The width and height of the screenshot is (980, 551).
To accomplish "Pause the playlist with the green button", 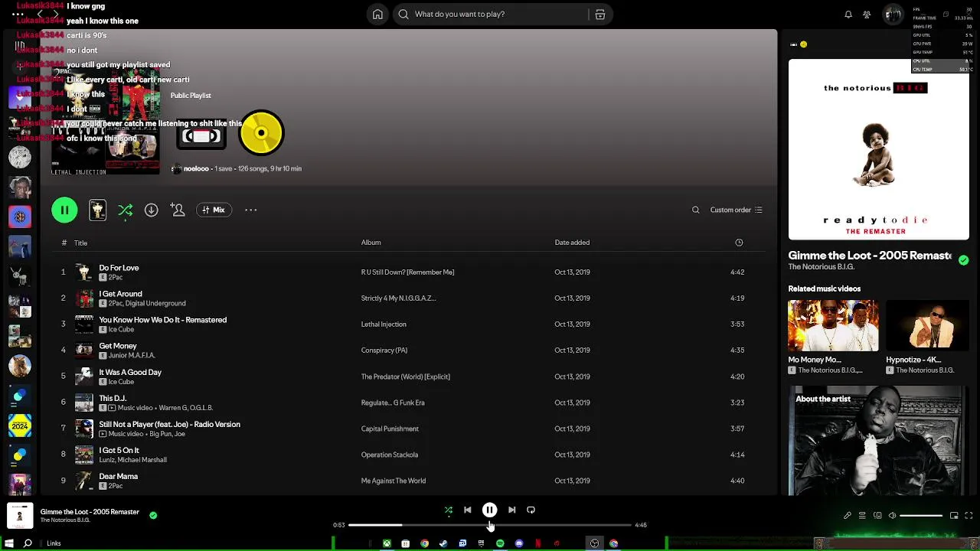I will [64, 210].
